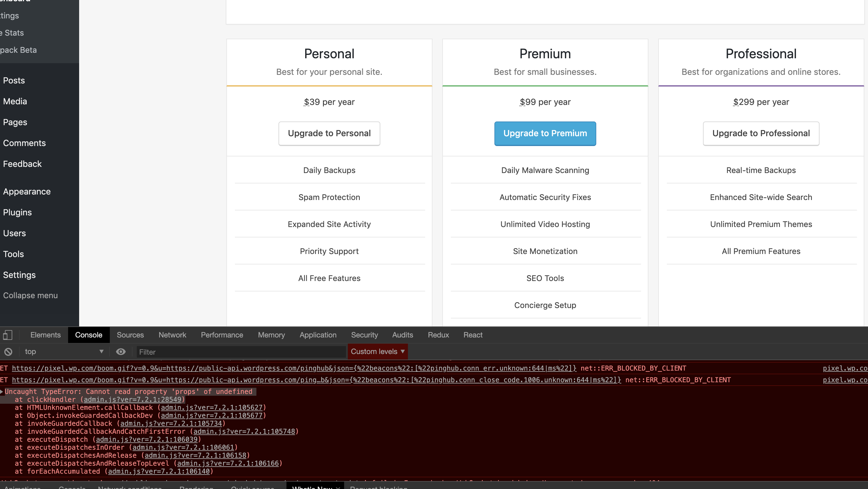Close the What's New drawer tab
The width and height of the screenshot is (868, 489).
click(x=338, y=487)
